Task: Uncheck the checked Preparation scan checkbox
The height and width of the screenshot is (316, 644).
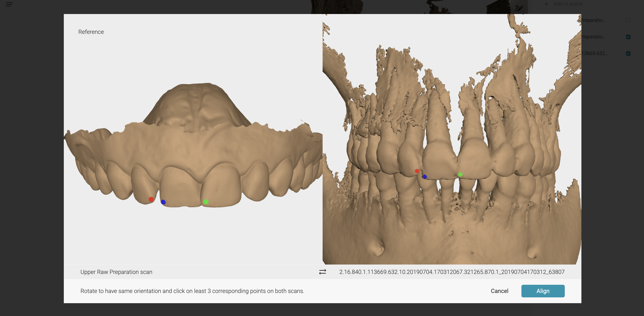Action: (628, 37)
